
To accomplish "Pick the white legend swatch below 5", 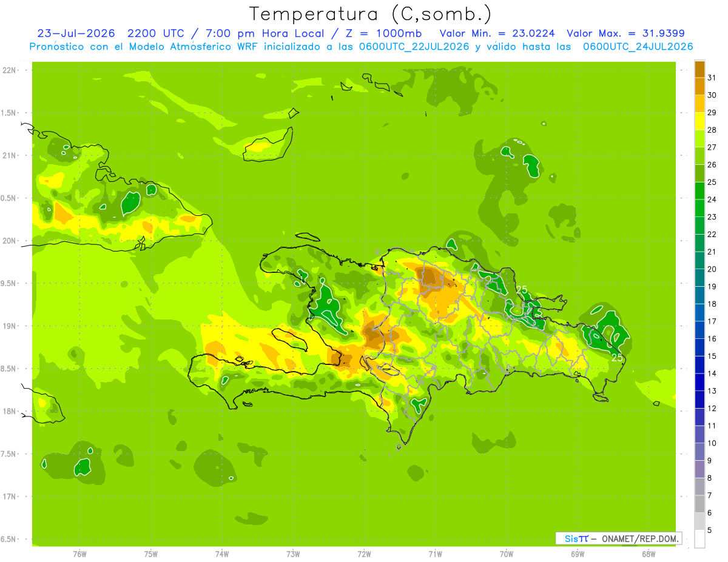I will coord(699,538).
